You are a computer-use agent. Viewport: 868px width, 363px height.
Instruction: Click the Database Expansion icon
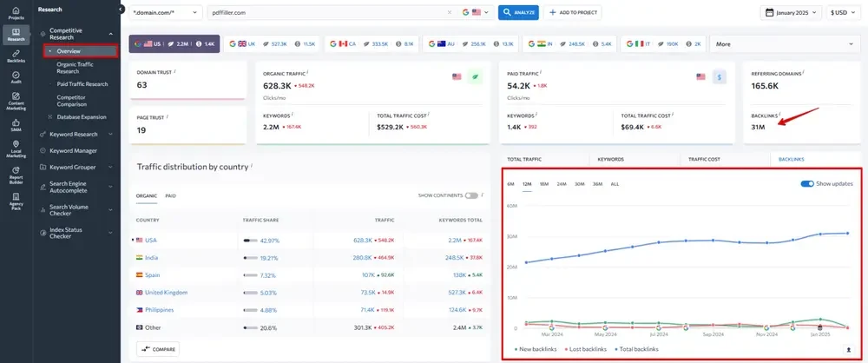pyautogui.click(x=50, y=117)
